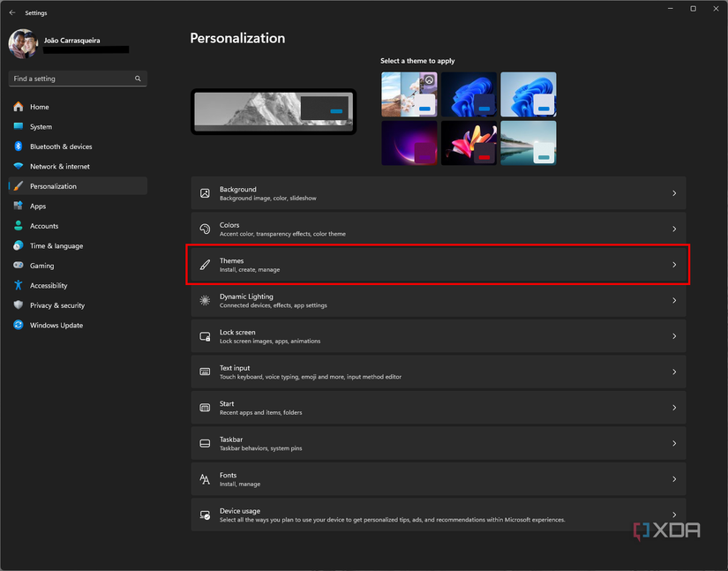Click the Colors palette icon

(x=206, y=229)
